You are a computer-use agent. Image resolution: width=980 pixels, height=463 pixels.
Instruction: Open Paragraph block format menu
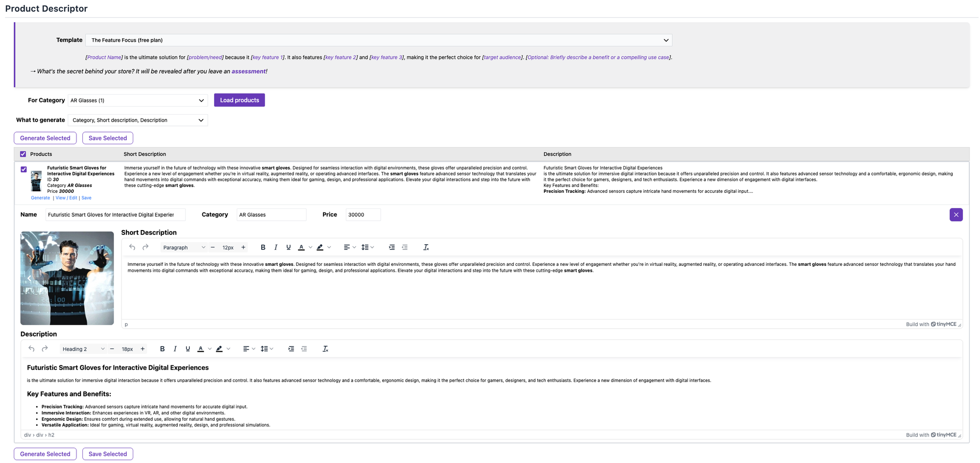pos(184,248)
